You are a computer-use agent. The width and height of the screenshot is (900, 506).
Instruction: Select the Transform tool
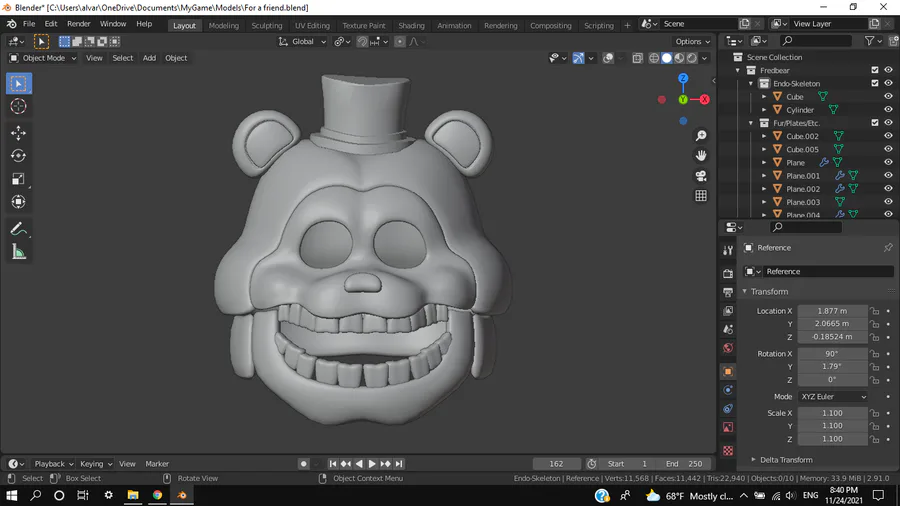point(18,202)
